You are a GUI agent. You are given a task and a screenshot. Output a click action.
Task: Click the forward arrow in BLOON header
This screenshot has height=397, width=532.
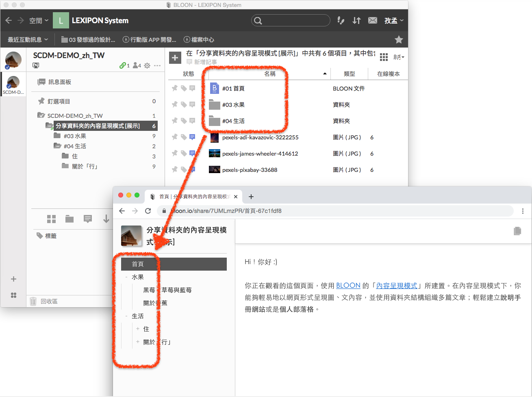point(21,20)
